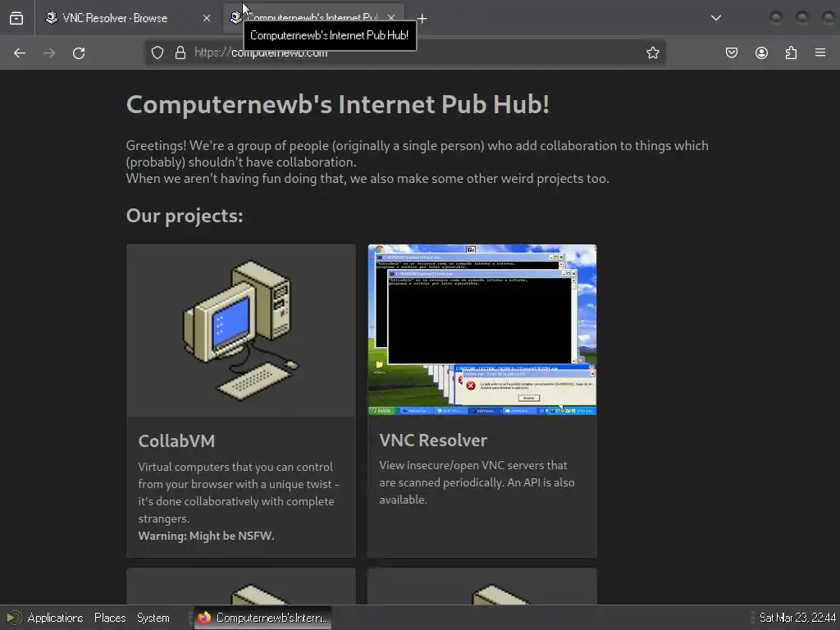Open the Places menu in panel
The image size is (840, 630).
tap(110, 618)
